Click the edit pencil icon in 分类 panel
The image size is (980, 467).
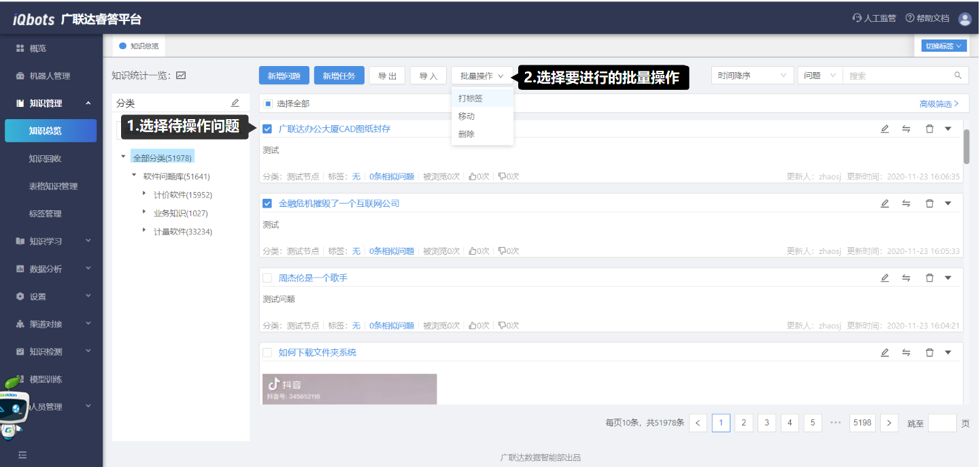[x=235, y=103]
